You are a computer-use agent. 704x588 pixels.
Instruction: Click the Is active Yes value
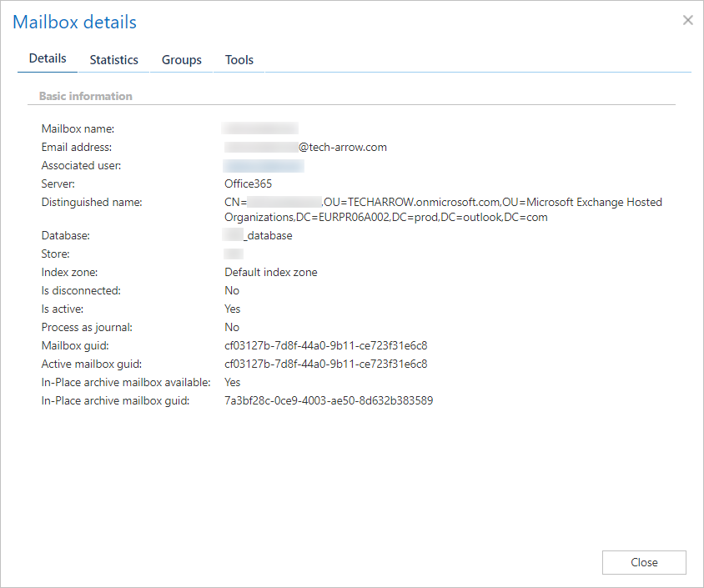[x=233, y=309]
